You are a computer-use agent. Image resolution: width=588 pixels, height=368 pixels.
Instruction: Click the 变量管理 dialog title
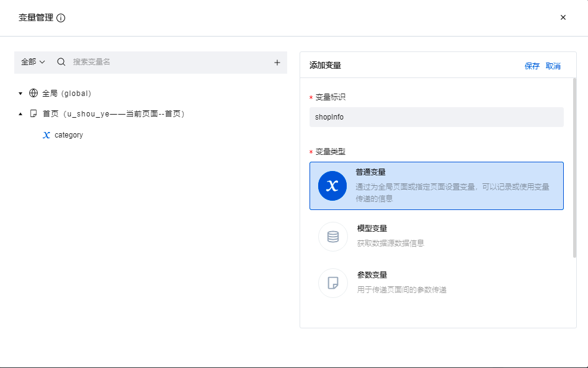click(36, 17)
